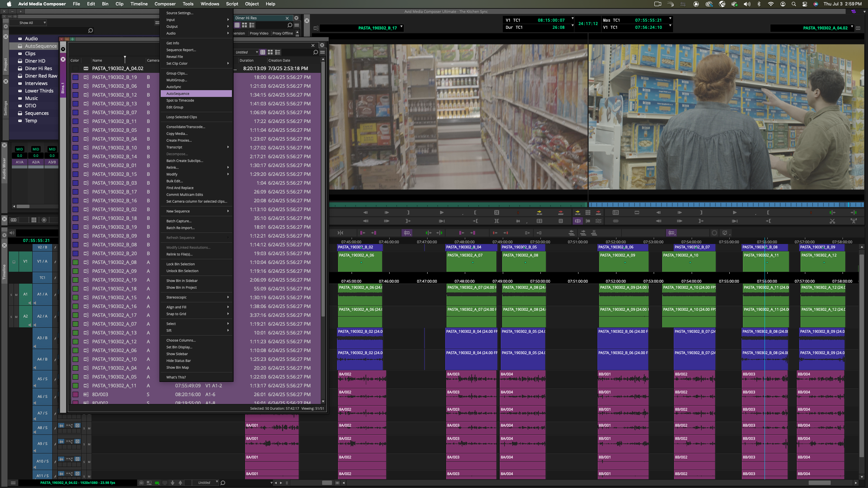Open record clip name menu PASTA_190302_A_04.02
The width and height of the screenshot is (868, 488).
click(x=852, y=26)
